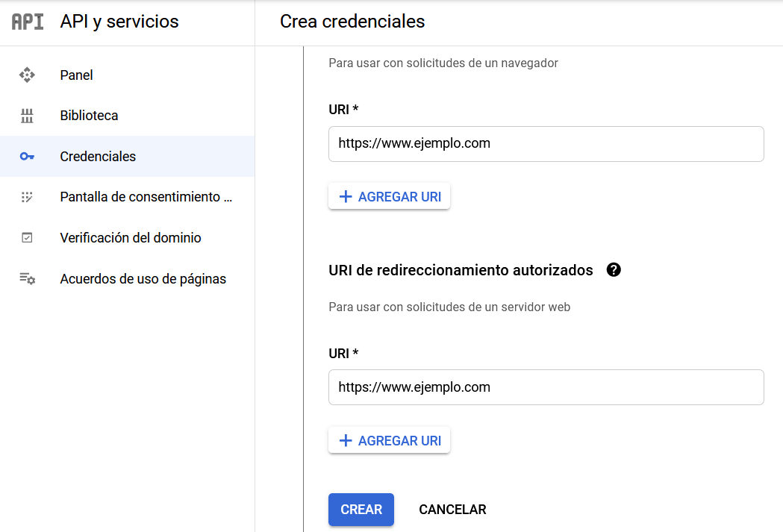Click CANCELAR to dismiss the form
This screenshot has height=532, width=783.
(452, 509)
